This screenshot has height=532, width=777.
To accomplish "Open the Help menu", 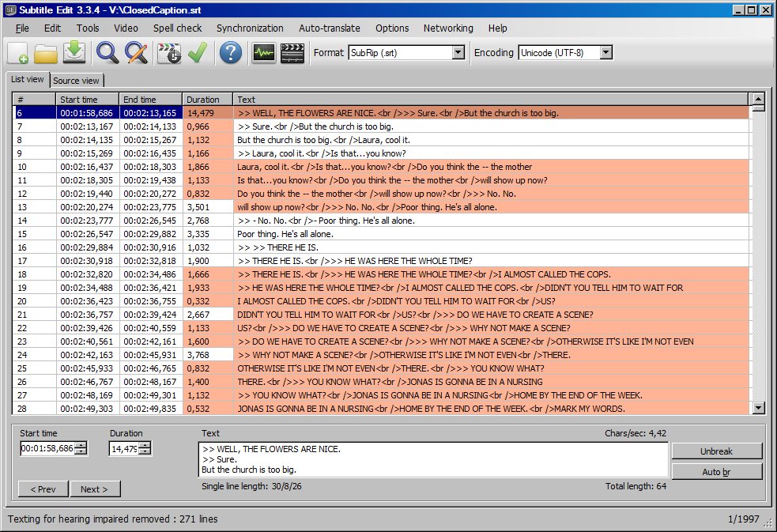I will point(497,28).
